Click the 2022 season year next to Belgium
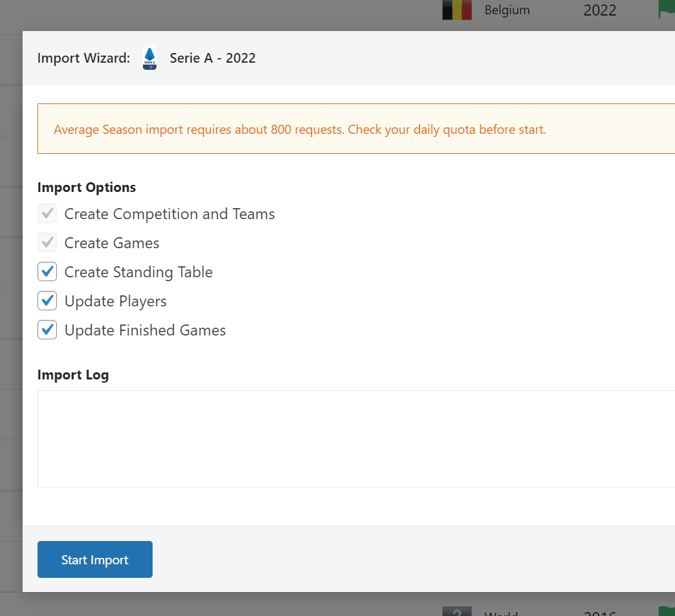The image size is (675, 616). 599,10
